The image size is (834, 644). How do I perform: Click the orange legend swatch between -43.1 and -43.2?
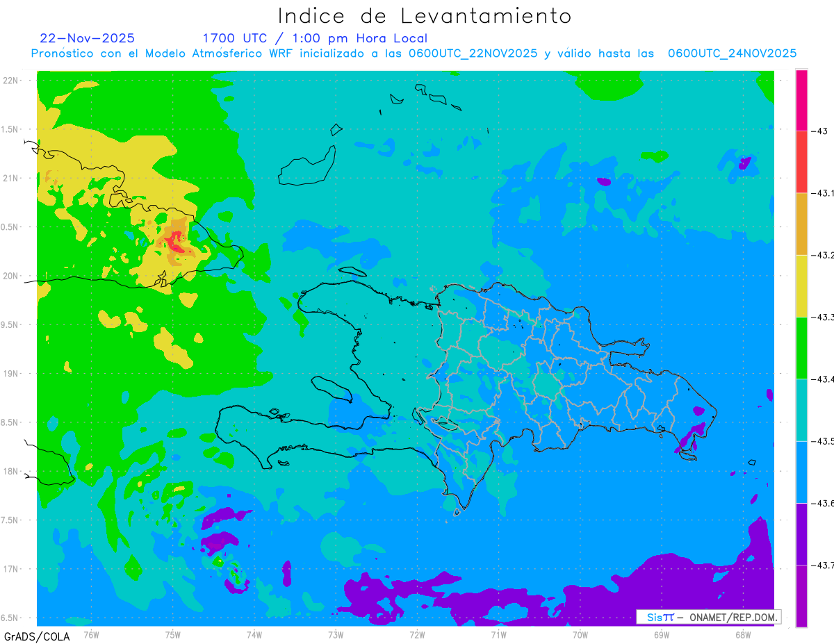pyautogui.click(x=801, y=224)
